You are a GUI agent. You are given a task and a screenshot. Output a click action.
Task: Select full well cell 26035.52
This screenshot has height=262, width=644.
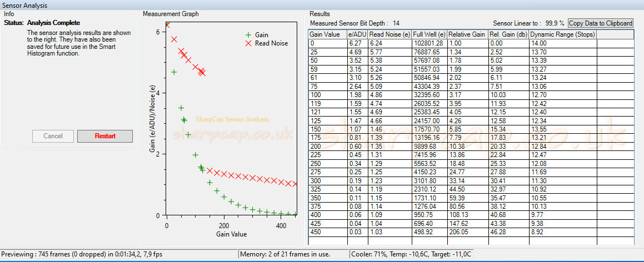tap(429, 103)
